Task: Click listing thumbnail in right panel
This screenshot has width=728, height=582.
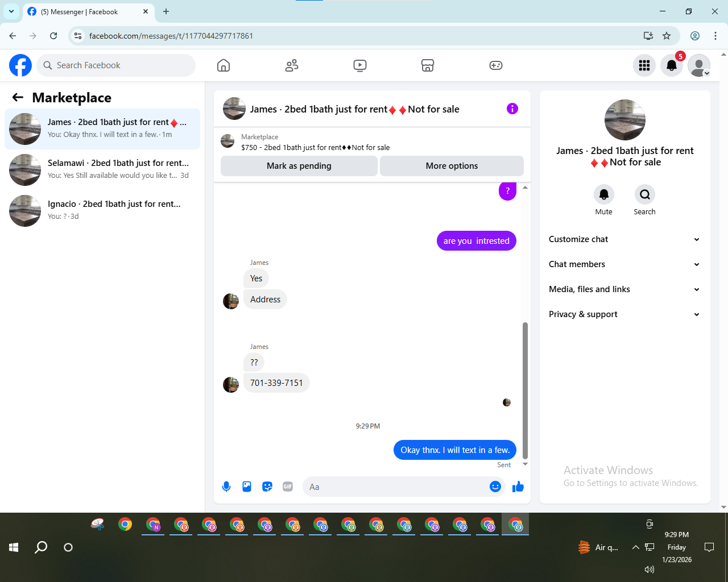Action: [x=625, y=120]
